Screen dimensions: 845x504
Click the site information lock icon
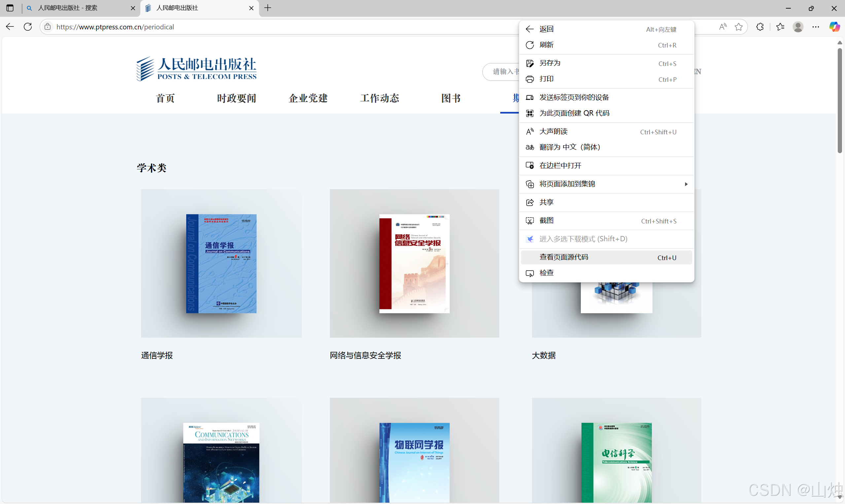pyautogui.click(x=48, y=27)
